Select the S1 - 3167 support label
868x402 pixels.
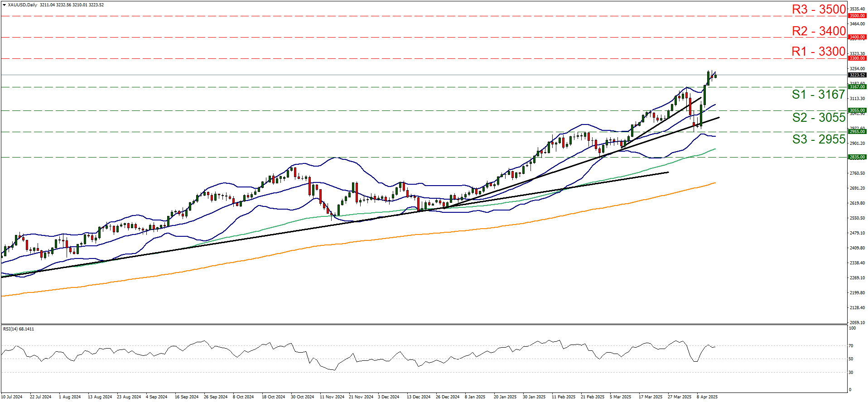point(819,94)
